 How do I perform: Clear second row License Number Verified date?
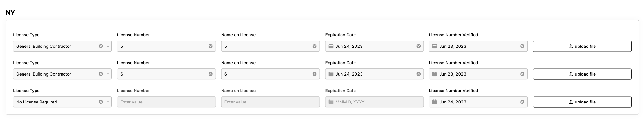[x=522, y=74]
